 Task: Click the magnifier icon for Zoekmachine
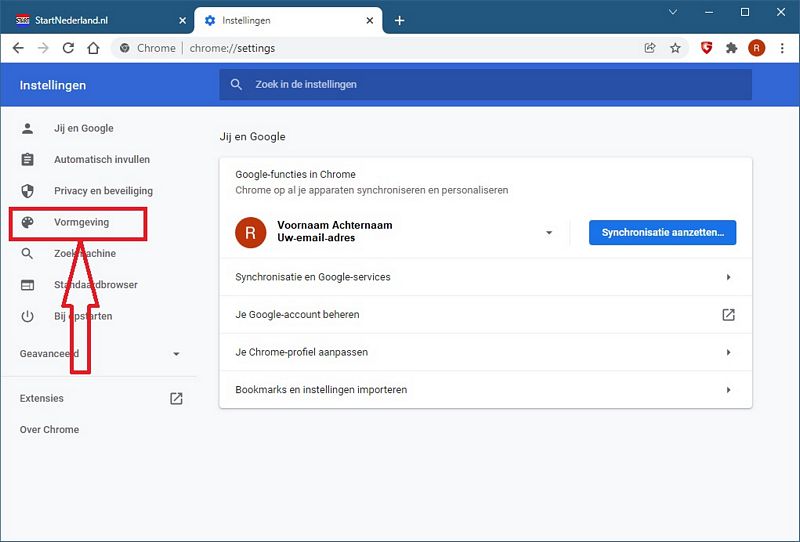(x=28, y=253)
